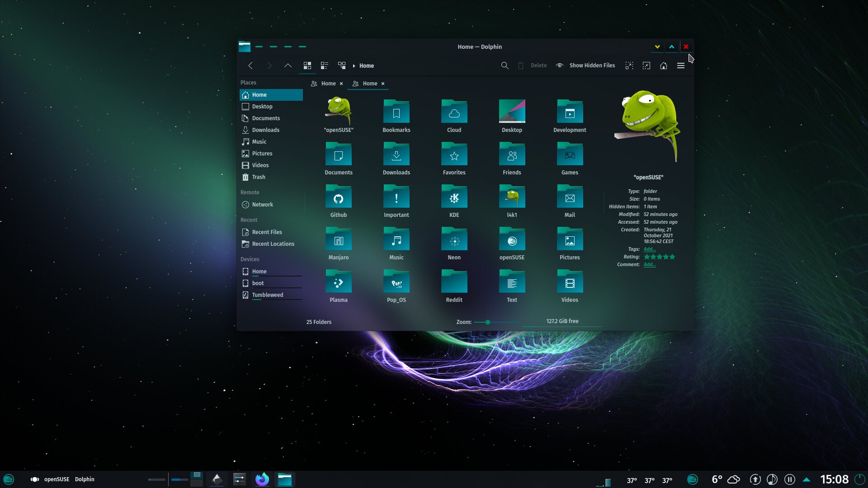This screenshot has height=488, width=868.
Task: Select Desktop in the Places sidebar
Action: 271,107
